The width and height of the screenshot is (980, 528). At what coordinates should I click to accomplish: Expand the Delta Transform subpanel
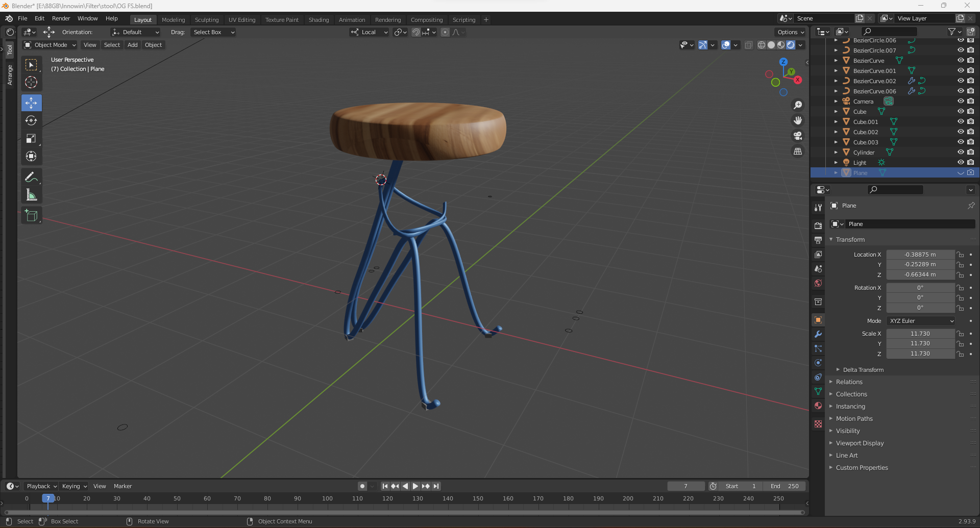863,370
